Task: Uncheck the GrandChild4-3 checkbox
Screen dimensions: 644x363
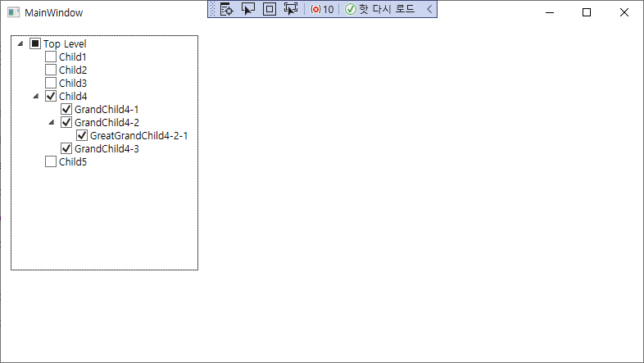Action: [66, 148]
